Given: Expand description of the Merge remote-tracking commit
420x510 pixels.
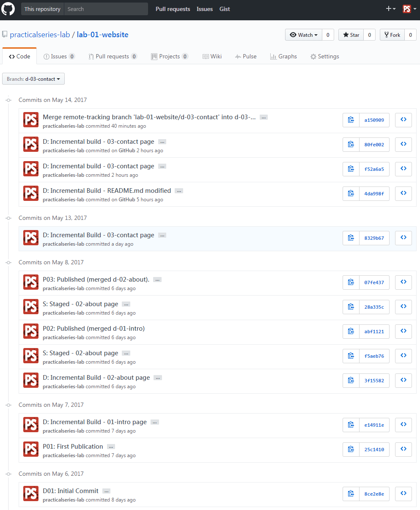Looking at the screenshot, I should 264,118.
